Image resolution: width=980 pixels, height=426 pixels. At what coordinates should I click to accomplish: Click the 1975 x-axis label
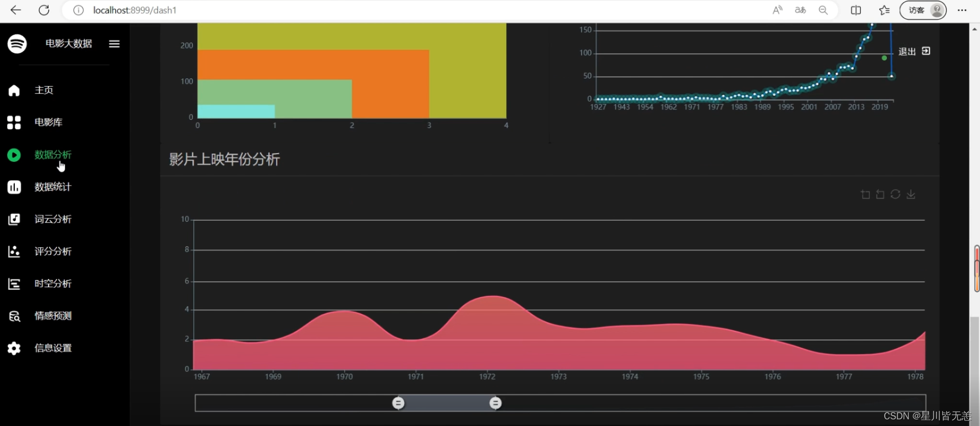pyautogui.click(x=701, y=377)
